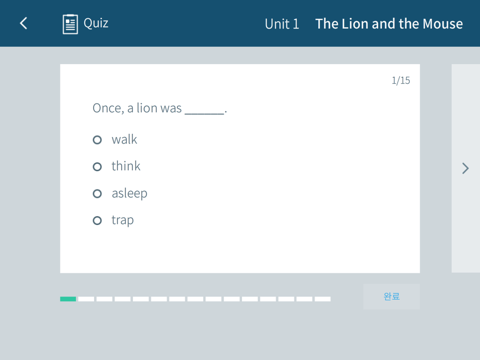Viewport: 480px width, 360px height.
Task: Click the fifth progress bar segment
Action: 141,299
